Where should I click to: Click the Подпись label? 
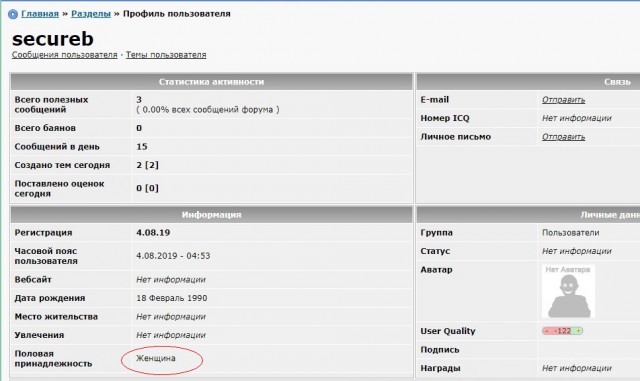pyautogui.click(x=440, y=350)
